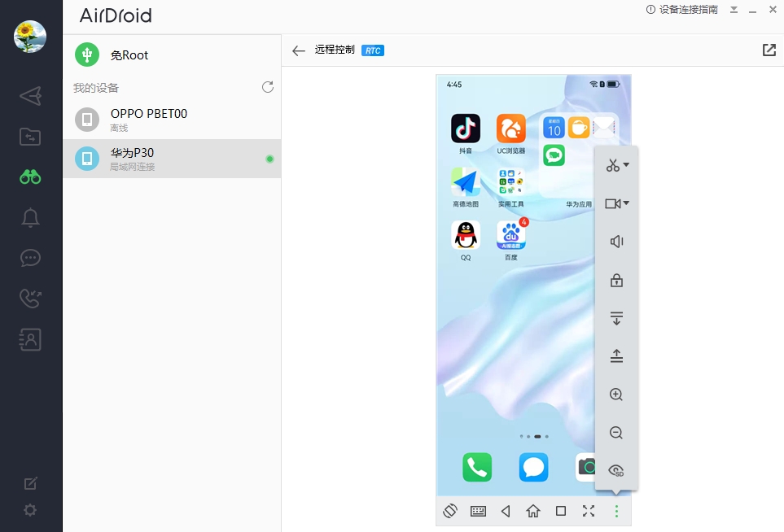Open the blue messages dock icon
The height and width of the screenshot is (532, 784).
click(x=533, y=467)
